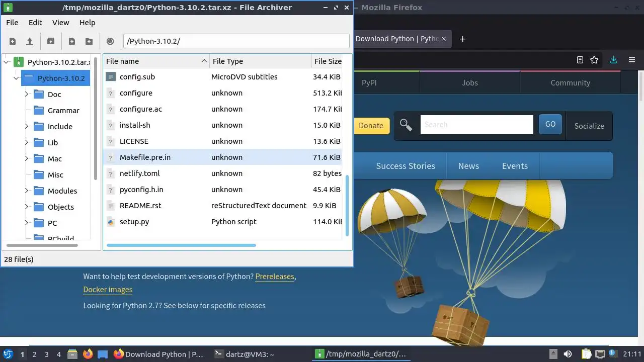Image resolution: width=644 pixels, height=362 pixels.
Task: Switch to the PyPI tab on python.org
Action: [369, 83]
